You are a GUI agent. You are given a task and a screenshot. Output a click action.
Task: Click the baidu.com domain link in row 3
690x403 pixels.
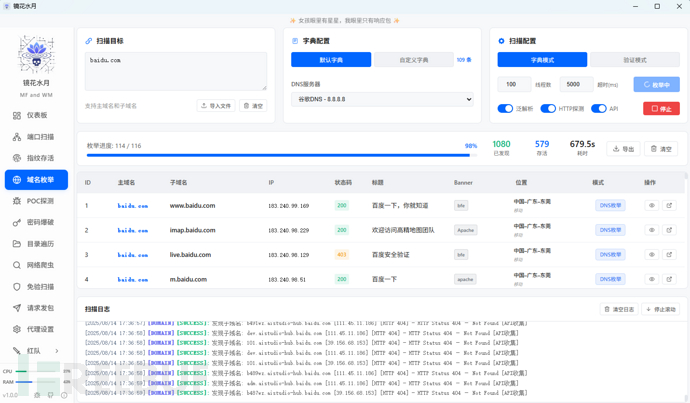coord(133,255)
